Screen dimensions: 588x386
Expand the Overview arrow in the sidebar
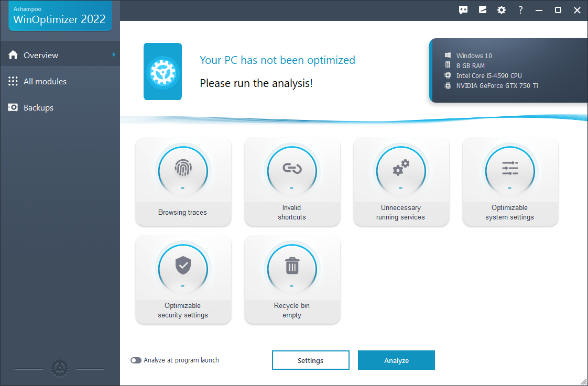click(x=114, y=54)
